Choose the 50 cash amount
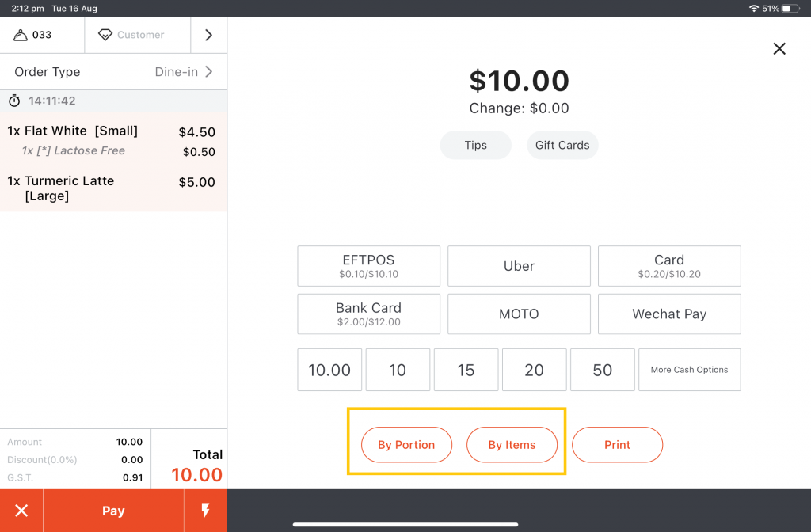This screenshot has height=532, width=811. coord(603,370)
